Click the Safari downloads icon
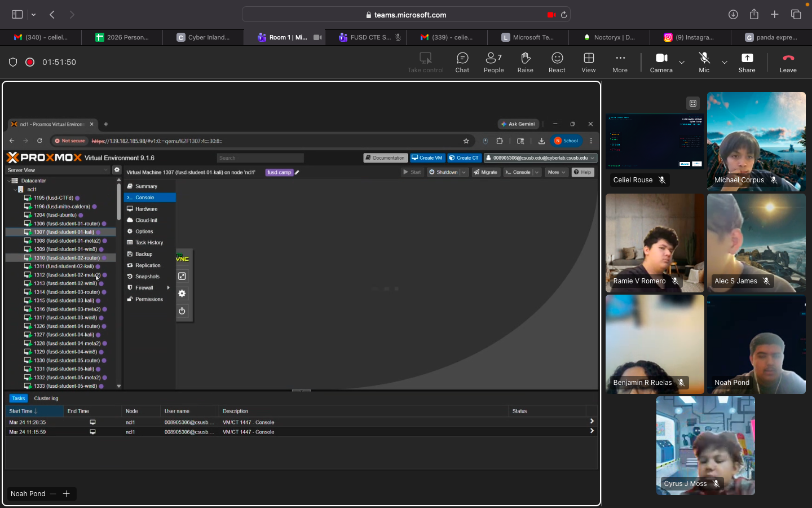This screenshot has height=508, width=812. (733, 15)
